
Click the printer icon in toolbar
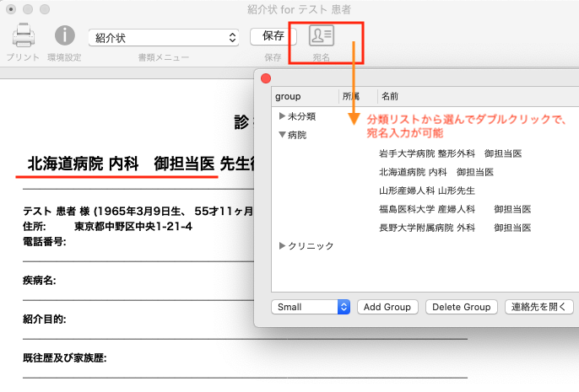[23, 35]
